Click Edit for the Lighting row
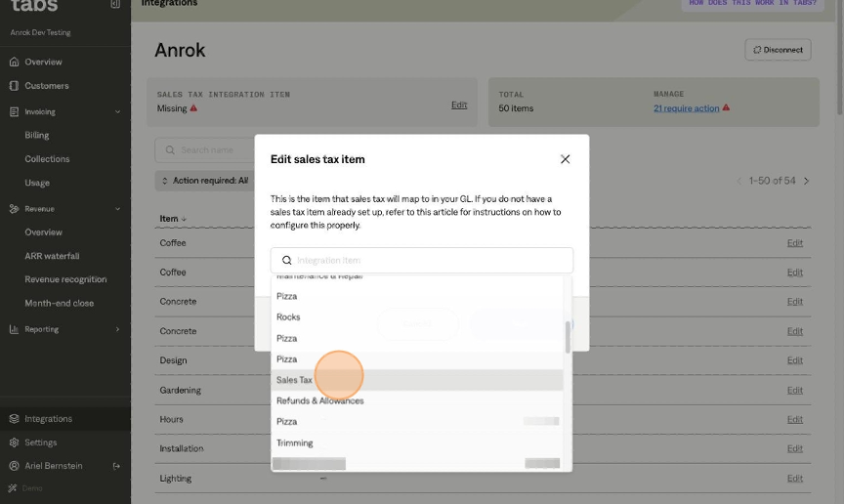 (794, 479)
